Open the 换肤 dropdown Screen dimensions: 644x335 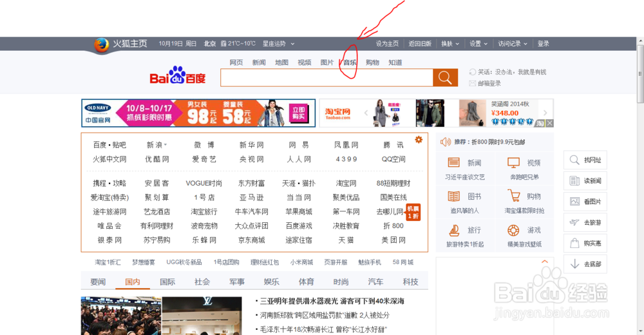450,44
